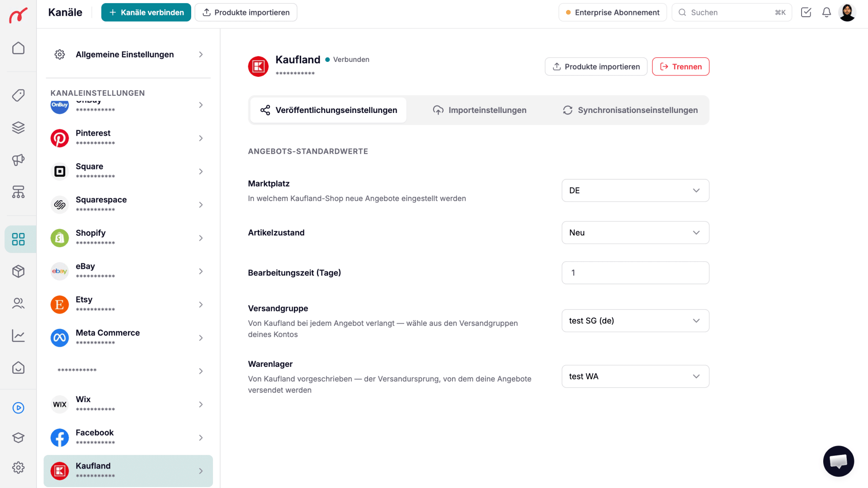Click the Square channel logo
This screenshot has height=488, width=868.
click(60, 172)
